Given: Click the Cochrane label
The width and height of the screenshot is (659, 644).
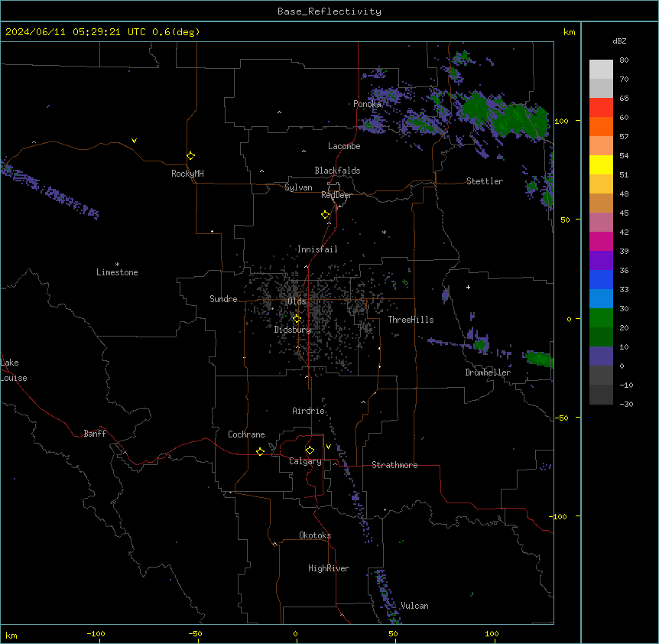Looking at the screenshot, I should point(246,434).
